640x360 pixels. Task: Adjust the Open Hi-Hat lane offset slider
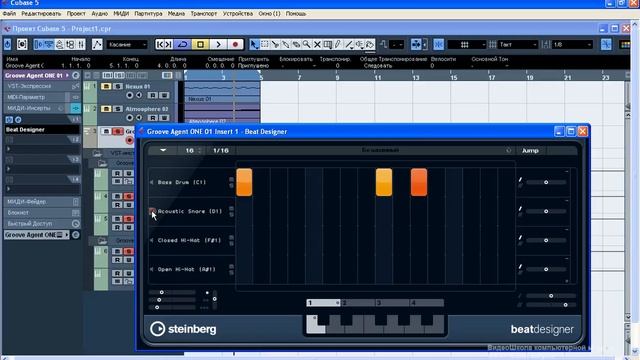click(546, 269)
